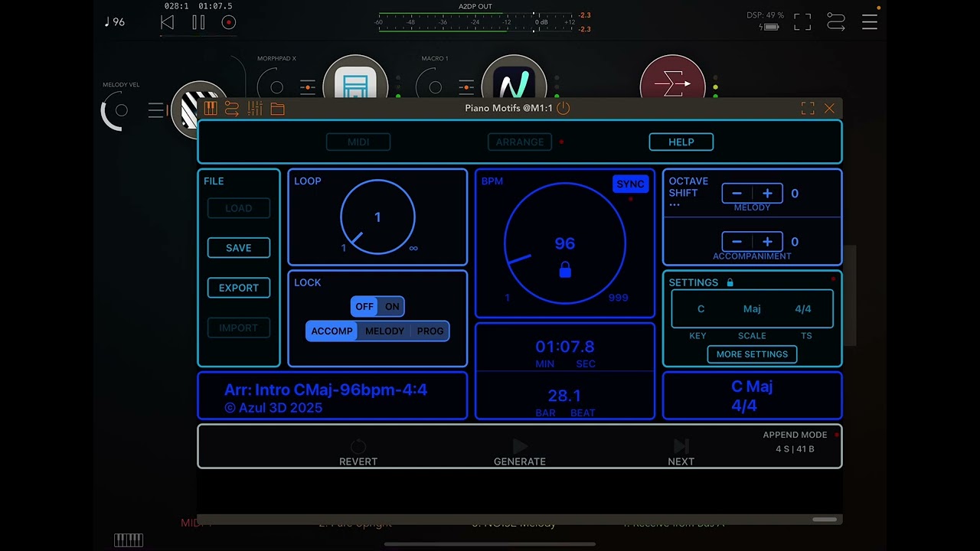
Task: Pause playback in the transport bar
Action: [198, 23]
